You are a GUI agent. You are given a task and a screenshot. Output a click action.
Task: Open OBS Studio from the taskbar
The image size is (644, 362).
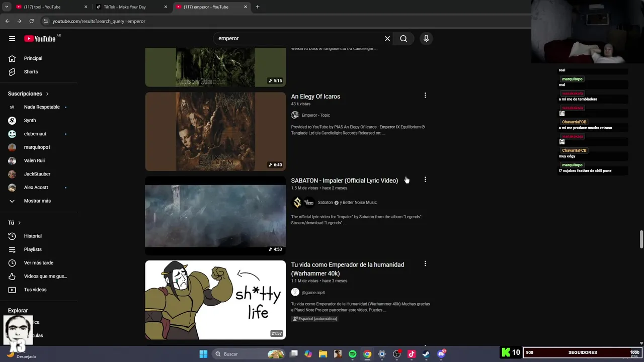pyautogui.click(x=397, y=354)
